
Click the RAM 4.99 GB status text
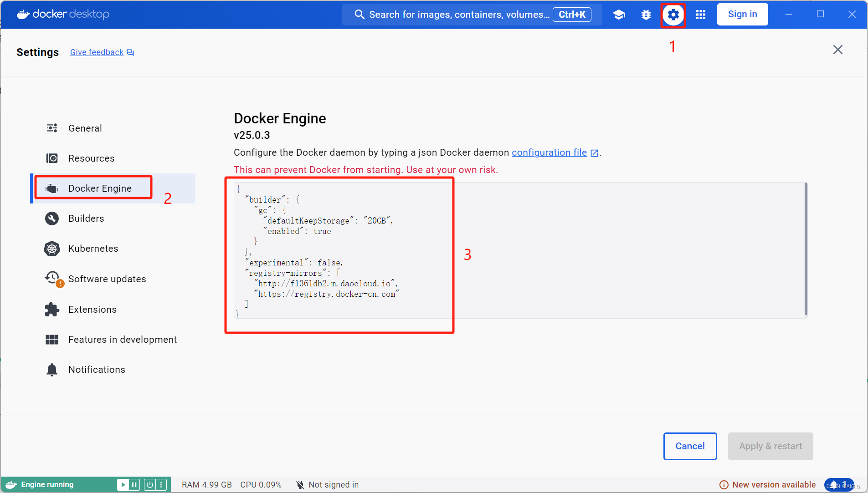coord(207,485)
